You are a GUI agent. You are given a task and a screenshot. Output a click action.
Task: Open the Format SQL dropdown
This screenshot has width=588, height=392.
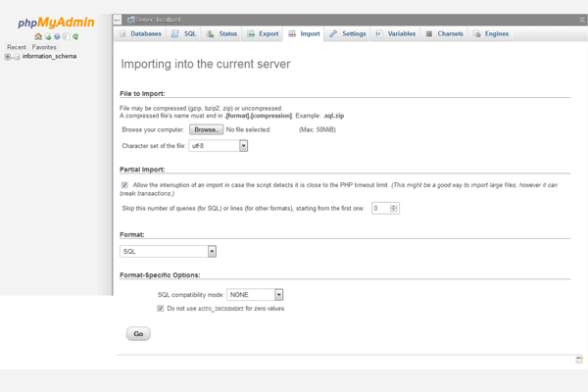click(167, 252)
